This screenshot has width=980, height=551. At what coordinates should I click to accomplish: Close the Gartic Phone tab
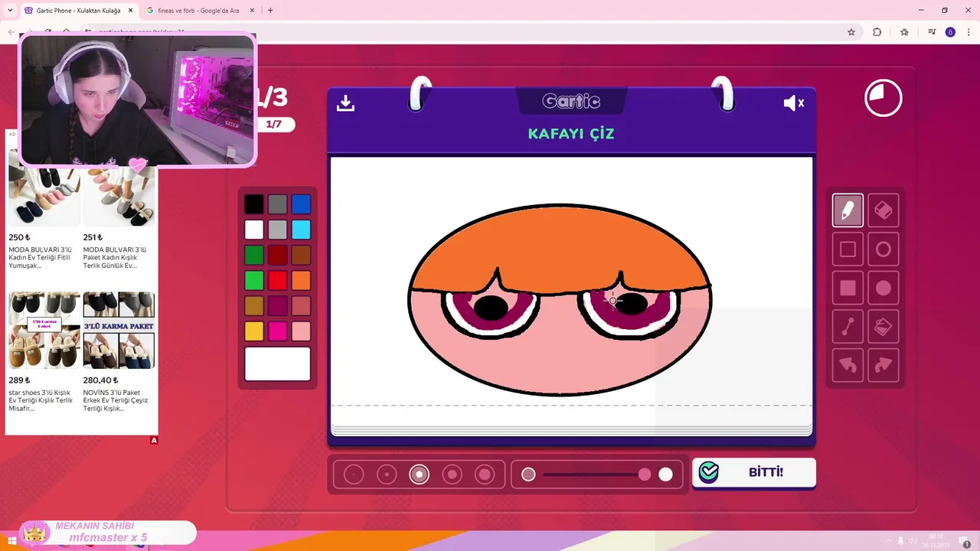130,11
